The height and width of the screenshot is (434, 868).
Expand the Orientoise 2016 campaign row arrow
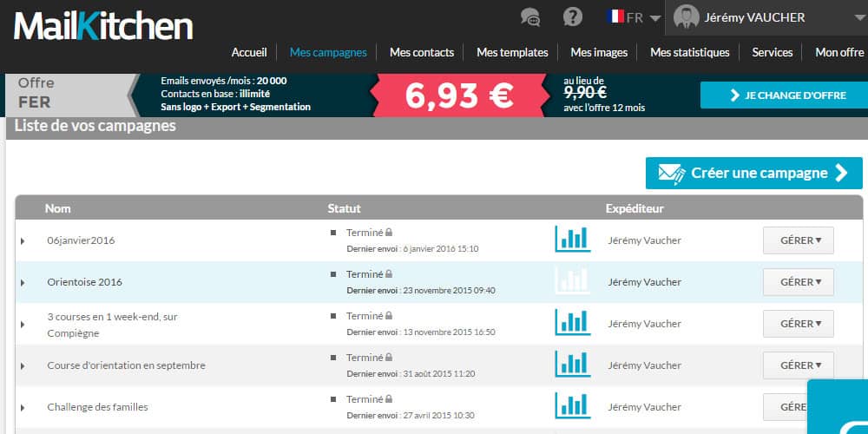(x=23, y=282)
